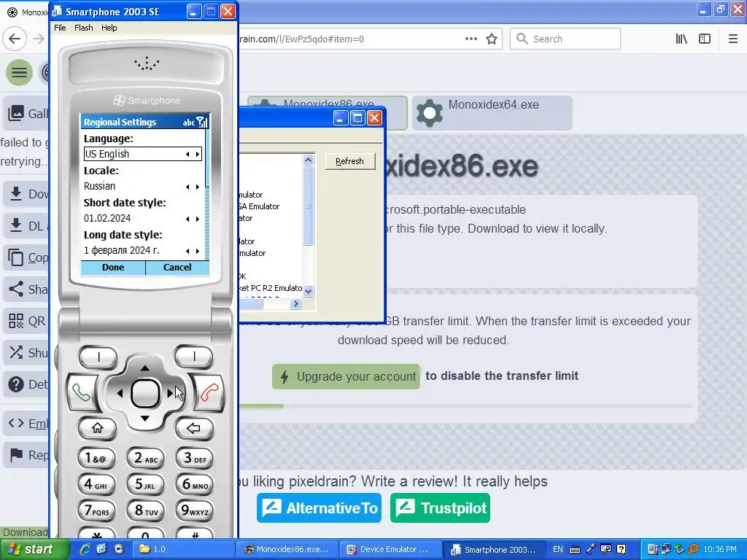
Task: Click the D-pad center action button
Action: coord(145,393)
